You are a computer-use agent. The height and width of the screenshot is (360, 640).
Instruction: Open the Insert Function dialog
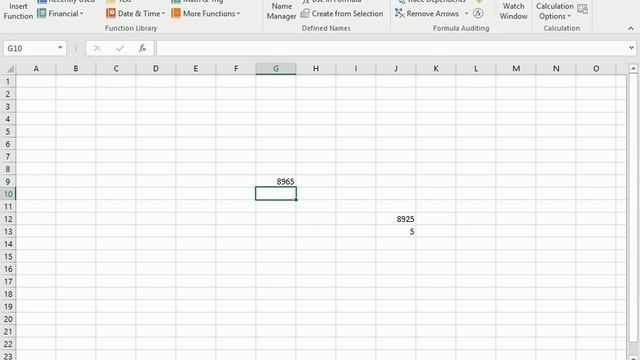click(x=18, y=11)
